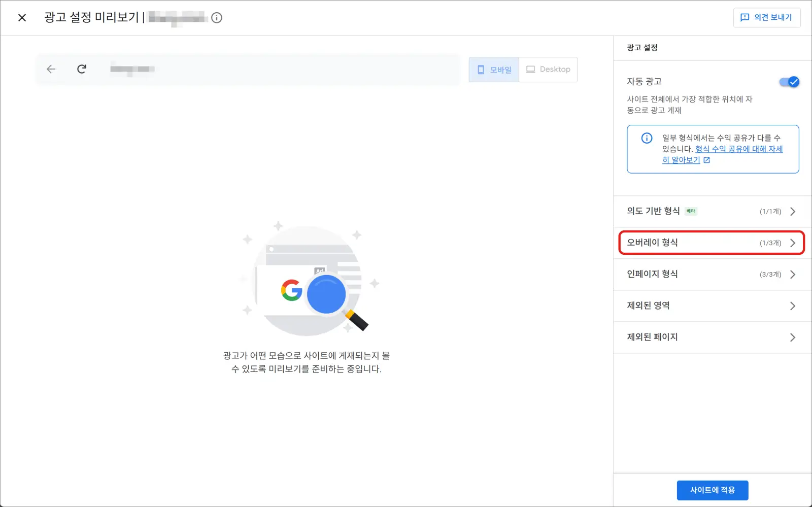The height and width of the screenshot is (507, 812).
Task: Switch preview to 모바일 view
Action: (494, 70)
